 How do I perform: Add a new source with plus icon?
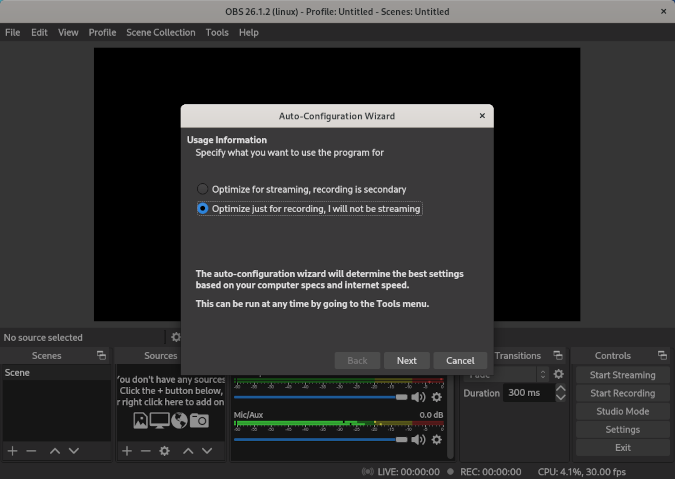point(127,451)
